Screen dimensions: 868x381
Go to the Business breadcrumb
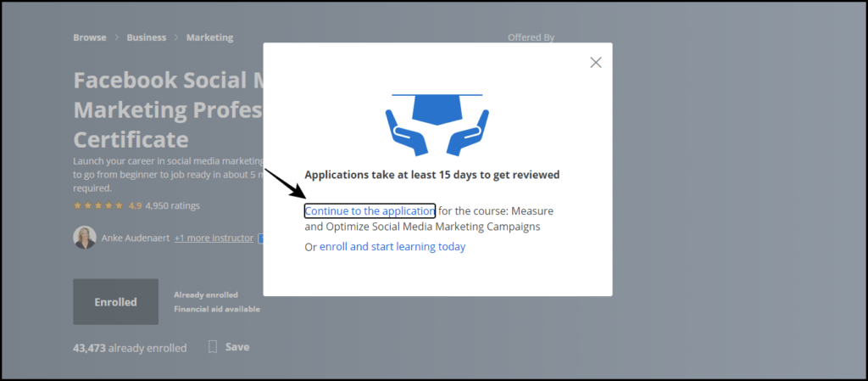(146, 37)
